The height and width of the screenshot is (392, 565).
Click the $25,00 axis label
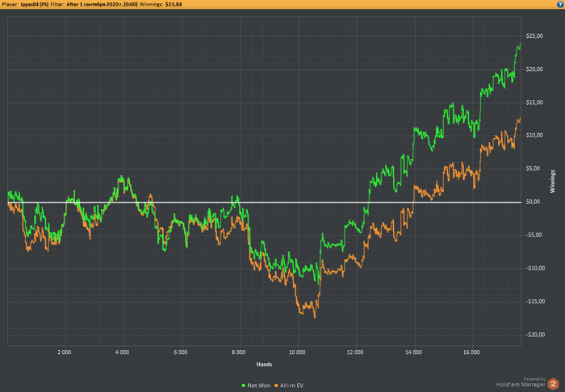coord(534,36)
